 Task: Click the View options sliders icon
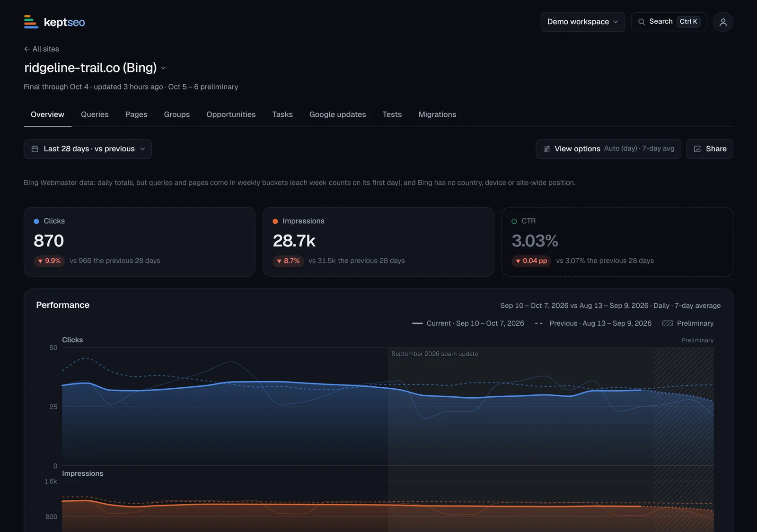[x=547, y=149]
